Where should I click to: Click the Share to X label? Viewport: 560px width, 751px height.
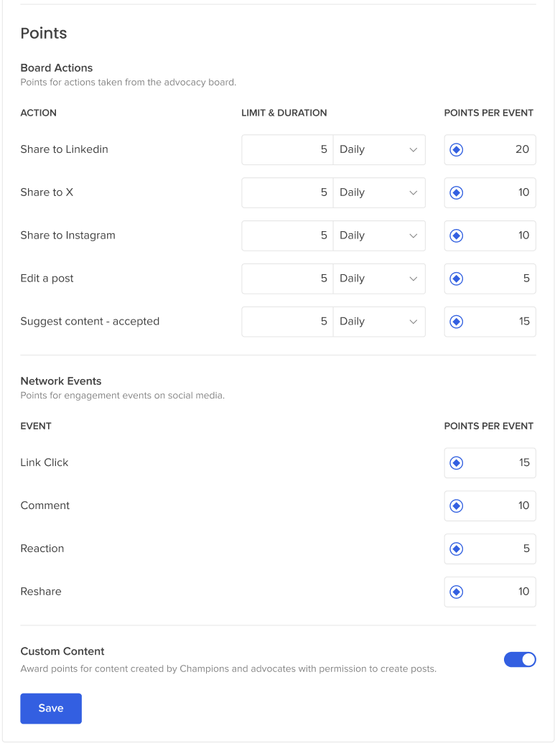coord(47,192)
